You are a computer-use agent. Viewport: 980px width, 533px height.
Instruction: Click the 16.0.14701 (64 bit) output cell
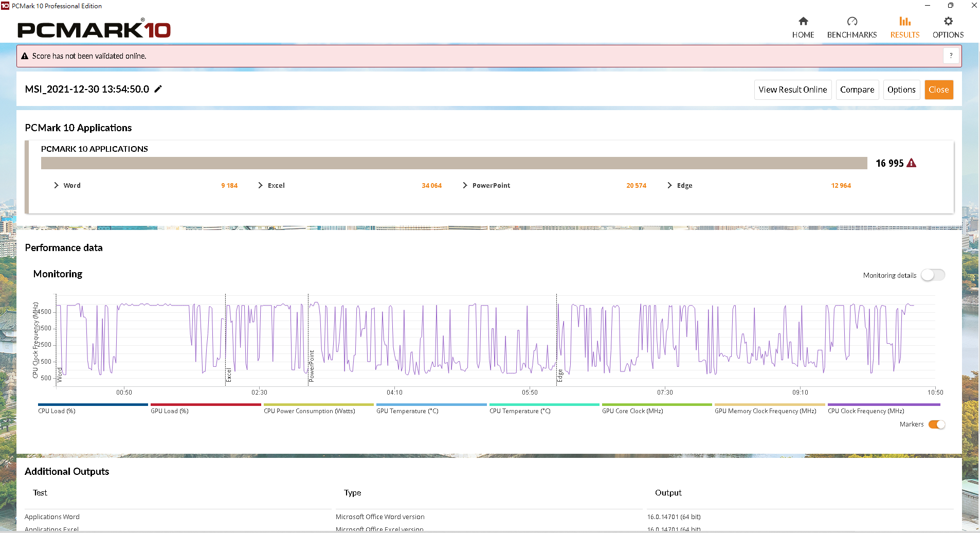674,517
